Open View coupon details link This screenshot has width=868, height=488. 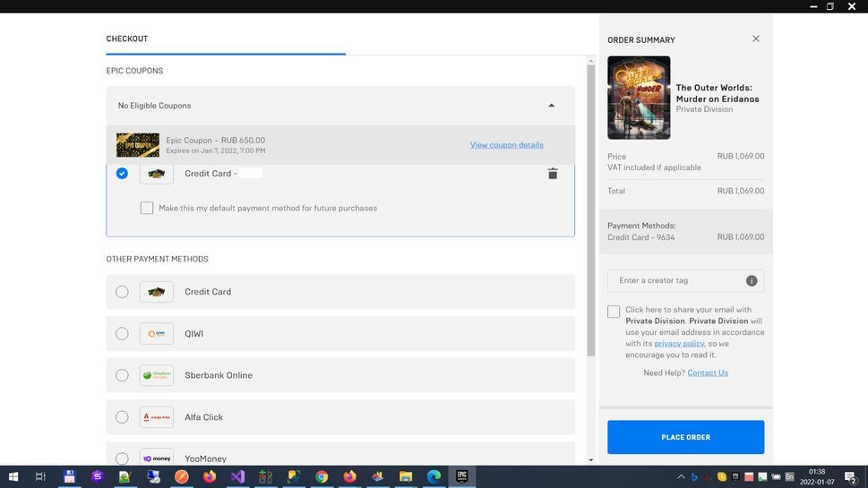coord(506,145)
